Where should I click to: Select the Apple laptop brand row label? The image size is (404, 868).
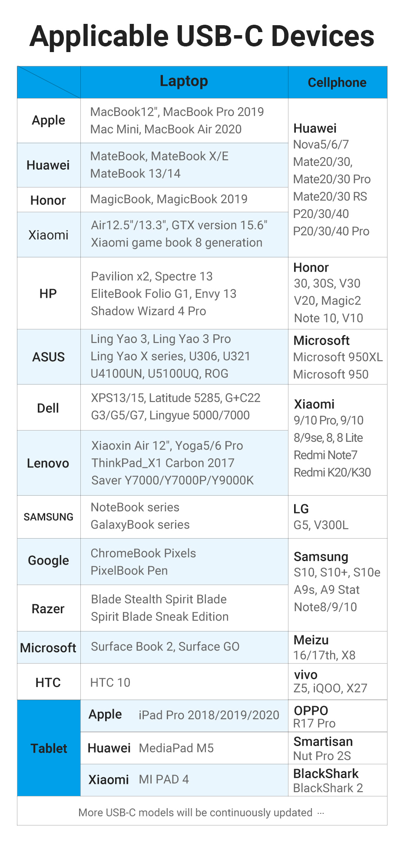tap(48, 120)
